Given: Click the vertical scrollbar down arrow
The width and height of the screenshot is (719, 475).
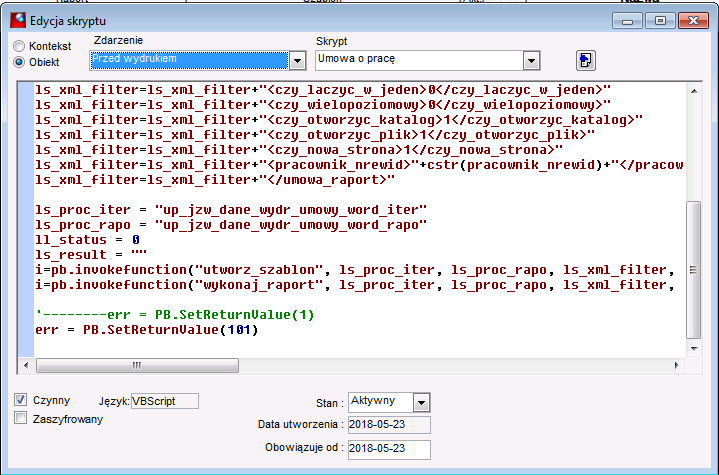Looking at the screenshot, I should (x=694, y=349).
